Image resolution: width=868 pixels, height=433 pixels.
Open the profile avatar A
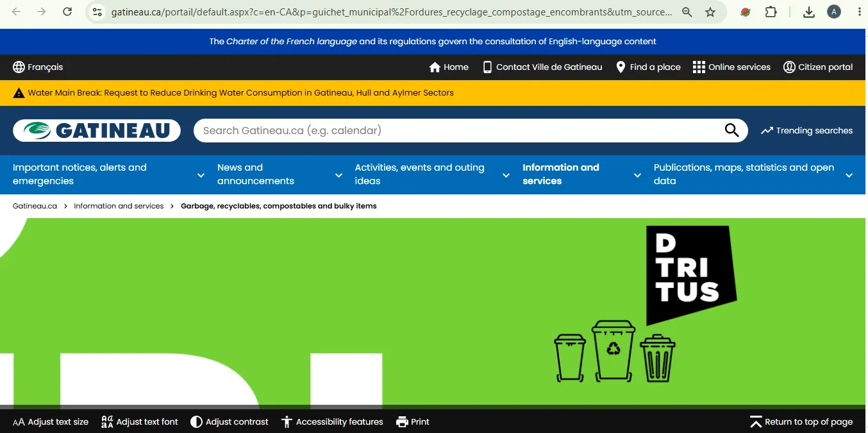tap(834, 12)
